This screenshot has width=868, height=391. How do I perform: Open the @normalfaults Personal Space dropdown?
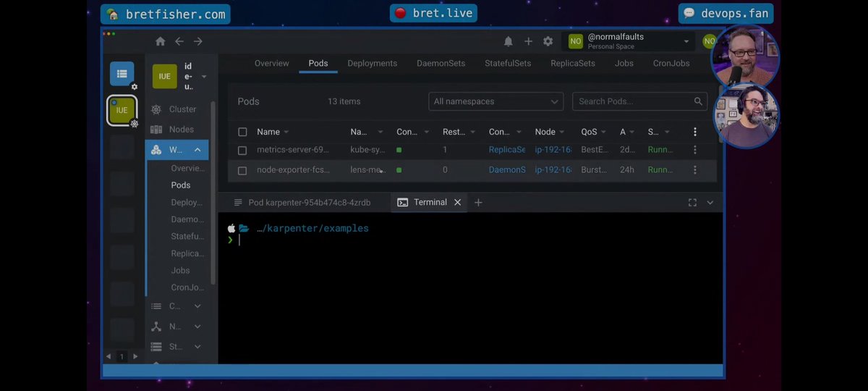630,41
